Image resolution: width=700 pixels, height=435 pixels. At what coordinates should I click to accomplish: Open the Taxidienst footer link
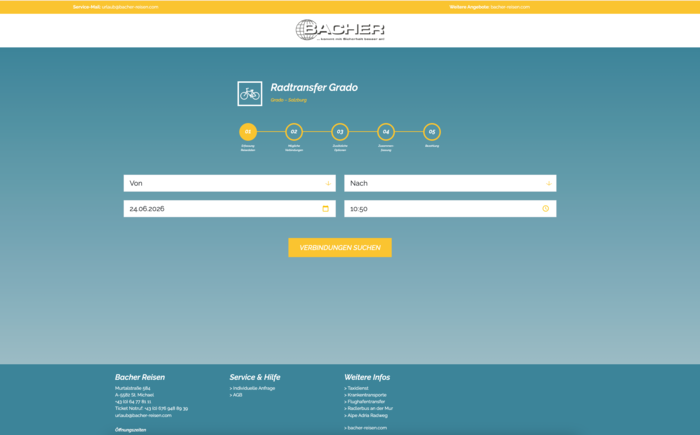358,388
